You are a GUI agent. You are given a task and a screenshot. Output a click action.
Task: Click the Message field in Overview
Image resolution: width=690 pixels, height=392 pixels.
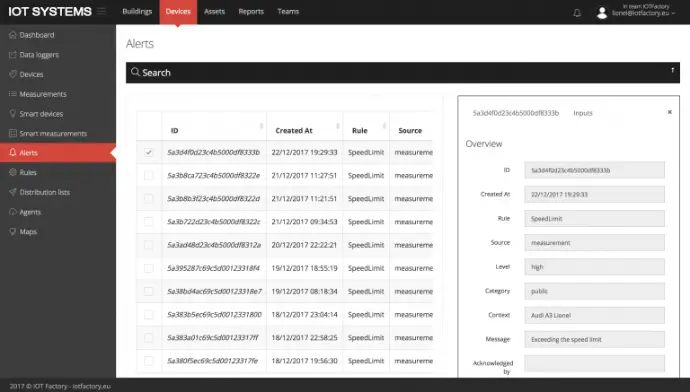tap(594, 339)
